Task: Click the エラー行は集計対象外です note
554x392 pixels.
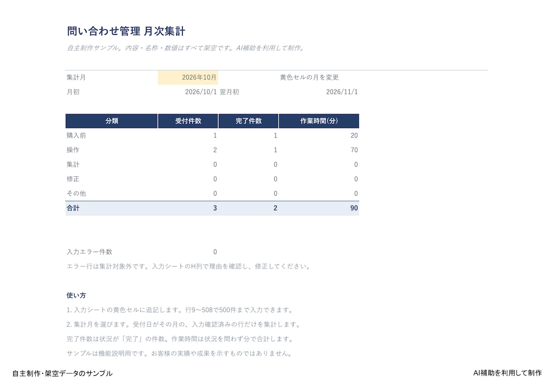Action: pyautogui.click(x=189, y=267)
